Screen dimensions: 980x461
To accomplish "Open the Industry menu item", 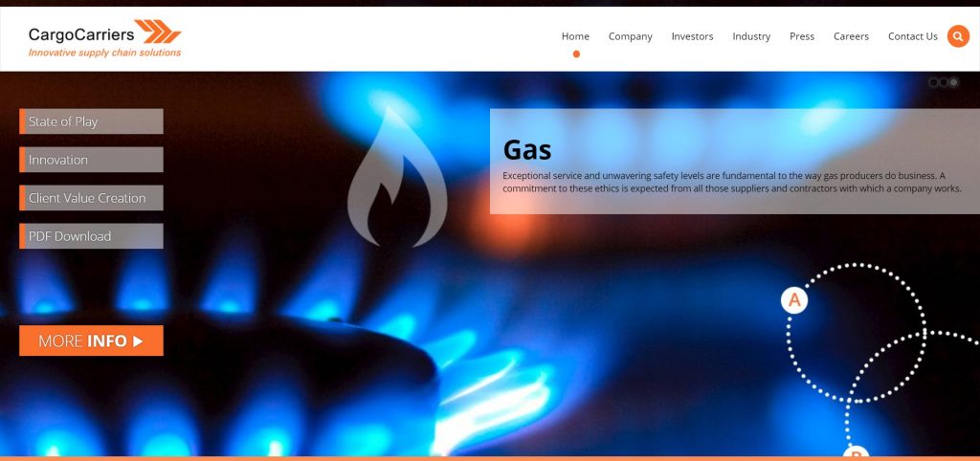I will click(x=751, y=36).
